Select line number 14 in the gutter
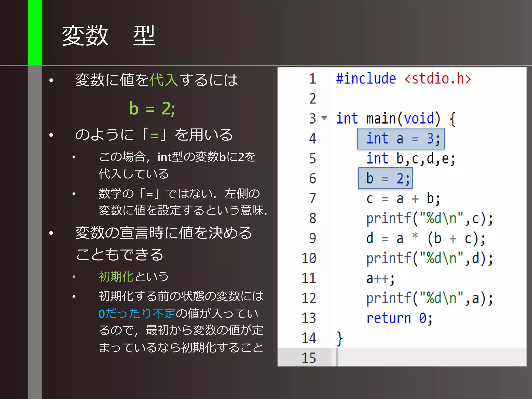 (x=309, y=338)
